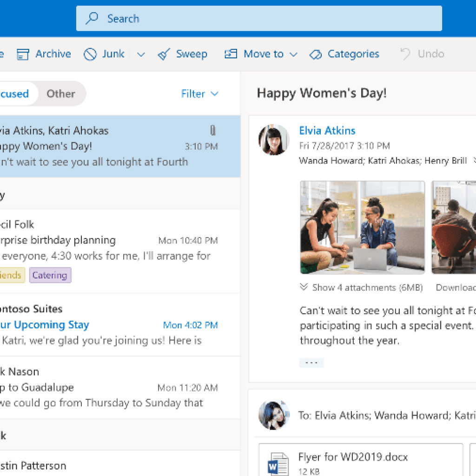Viewport: 476px width, 476px height.
Task: Expand the Junk options chevron
Action: [141, 54]
